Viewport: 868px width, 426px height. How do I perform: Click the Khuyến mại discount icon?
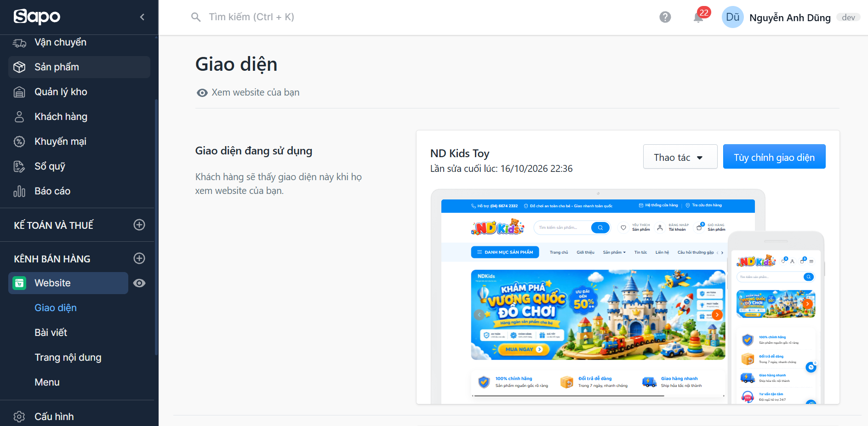click(x=19, y=142)
